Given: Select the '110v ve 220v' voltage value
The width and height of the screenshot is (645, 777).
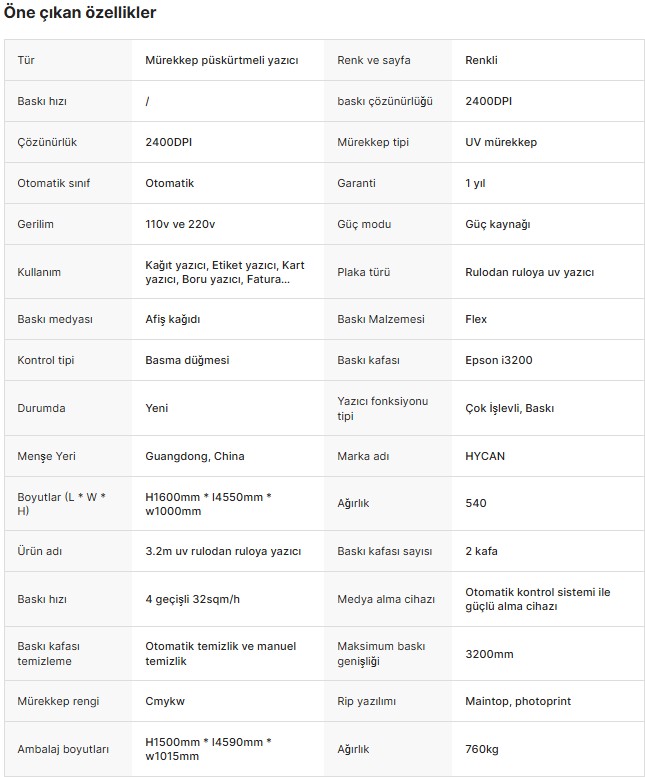Looking at the screenshot, I should pos(180,224).
